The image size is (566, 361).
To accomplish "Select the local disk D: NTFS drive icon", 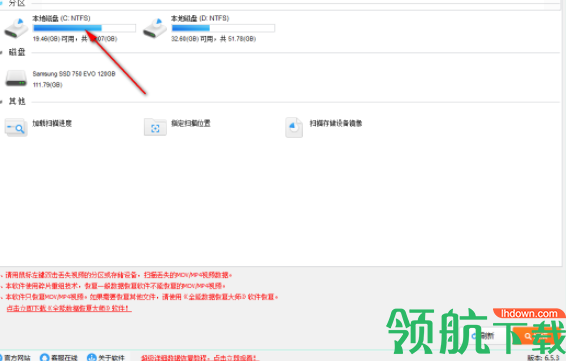I will tap(155, 28).
